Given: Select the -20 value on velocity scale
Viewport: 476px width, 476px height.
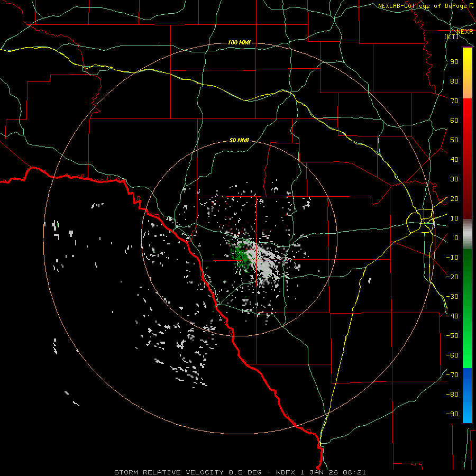Looking at the screenshot, I should [x=452, y=277].
